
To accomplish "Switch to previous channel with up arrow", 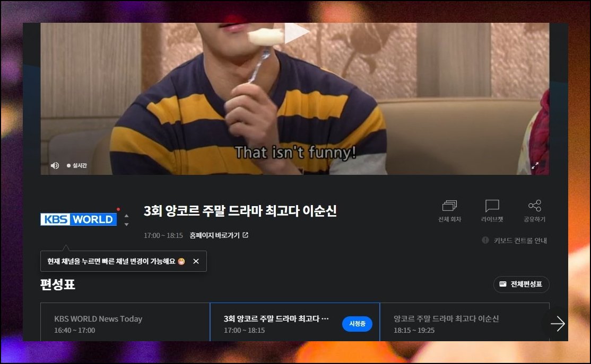I will pos(127,216).
